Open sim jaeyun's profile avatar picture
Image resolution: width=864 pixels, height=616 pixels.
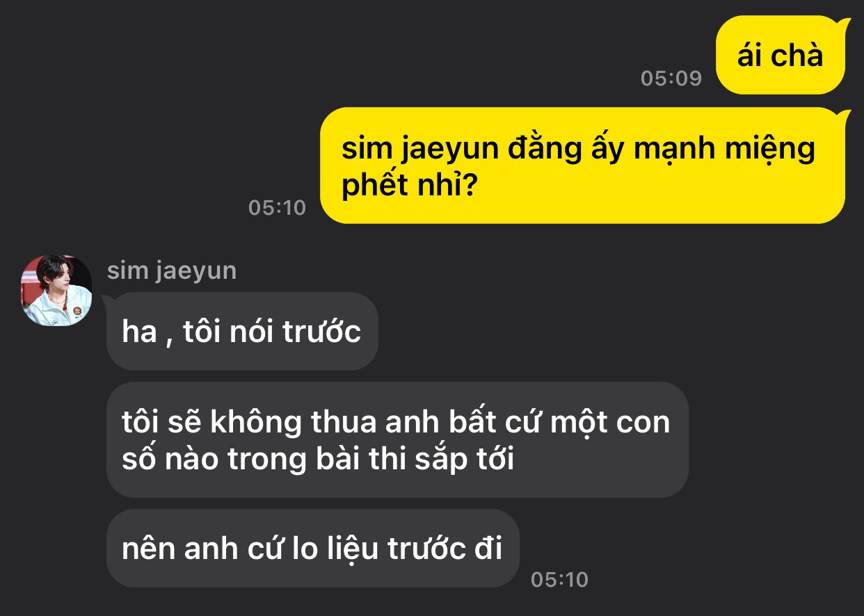click(x=57, y=290)
